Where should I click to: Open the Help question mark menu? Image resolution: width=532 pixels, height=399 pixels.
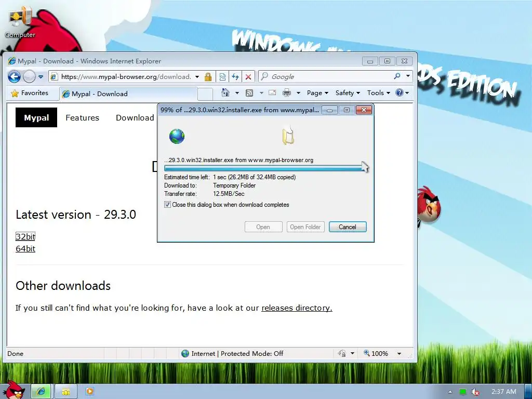coord(402,92)
